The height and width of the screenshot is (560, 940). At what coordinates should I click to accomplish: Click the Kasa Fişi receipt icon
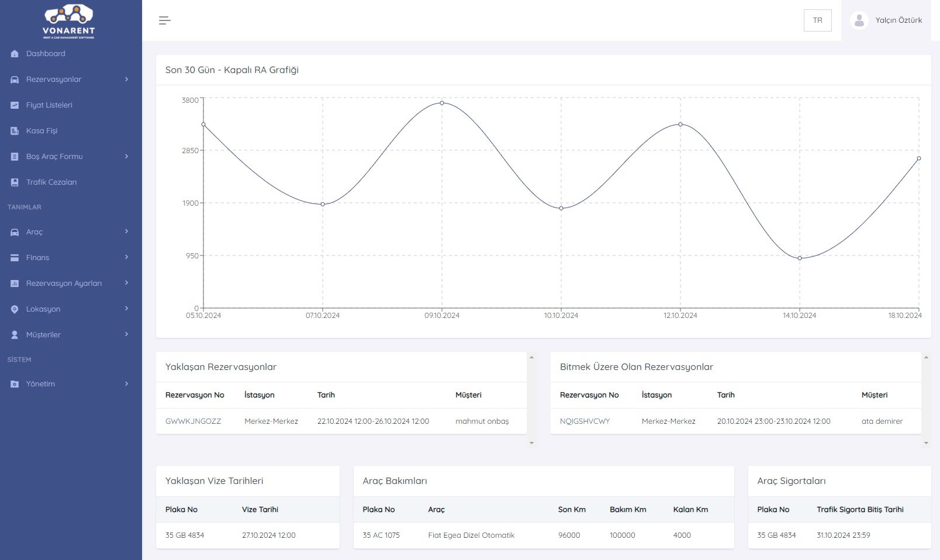point(15,131)
